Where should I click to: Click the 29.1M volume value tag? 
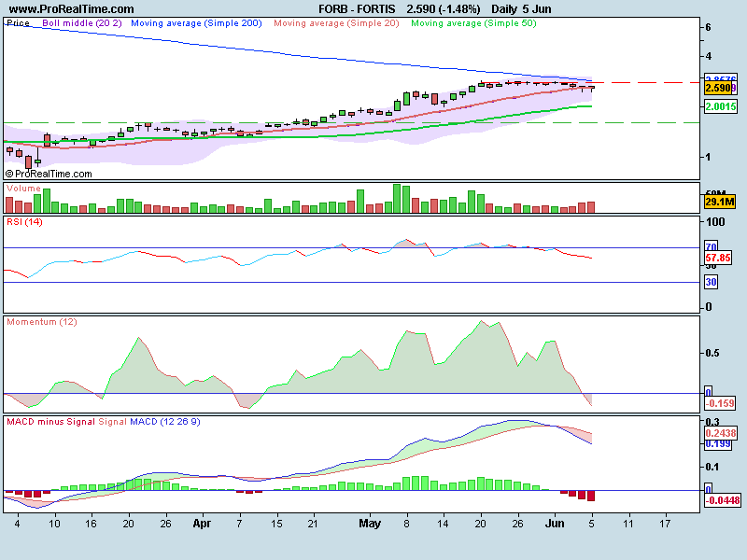[719, 202]
